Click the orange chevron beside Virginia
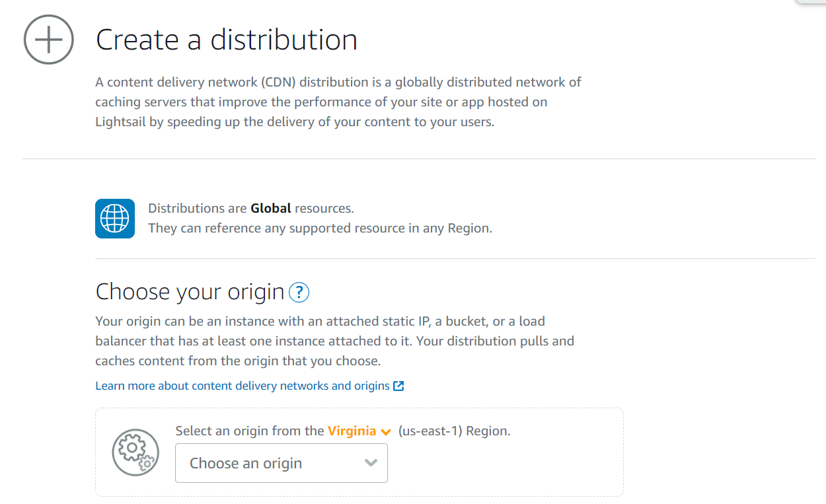The width and height of the screenshot is (826, 504). [x=385, y=431]
